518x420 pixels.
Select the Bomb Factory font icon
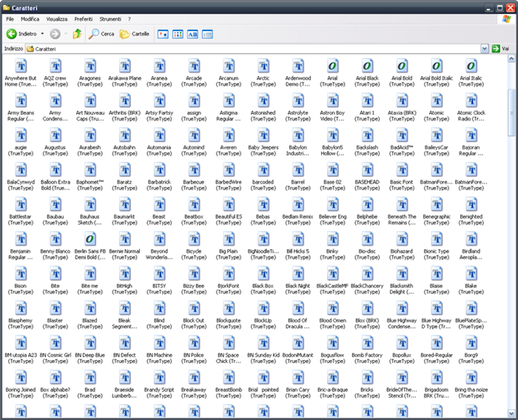[367, 343]
